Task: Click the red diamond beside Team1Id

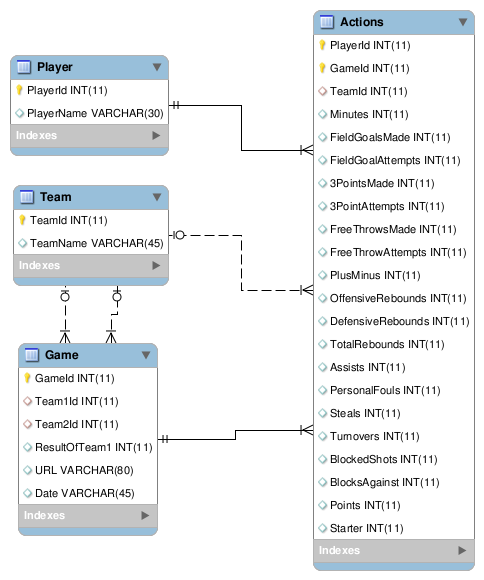Action: click(x=27, y=401)
